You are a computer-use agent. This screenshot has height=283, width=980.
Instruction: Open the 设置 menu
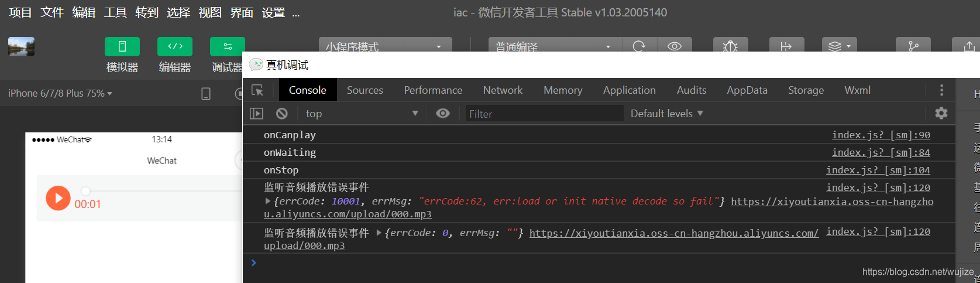tap(273, 12)
